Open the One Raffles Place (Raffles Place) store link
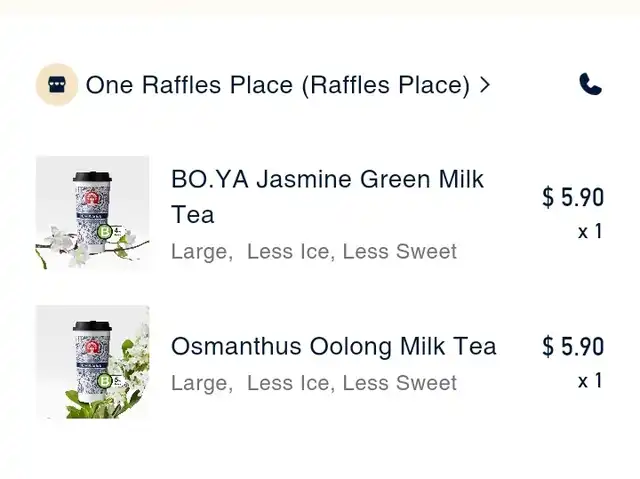The image size is (640, 479). [278, 85]
